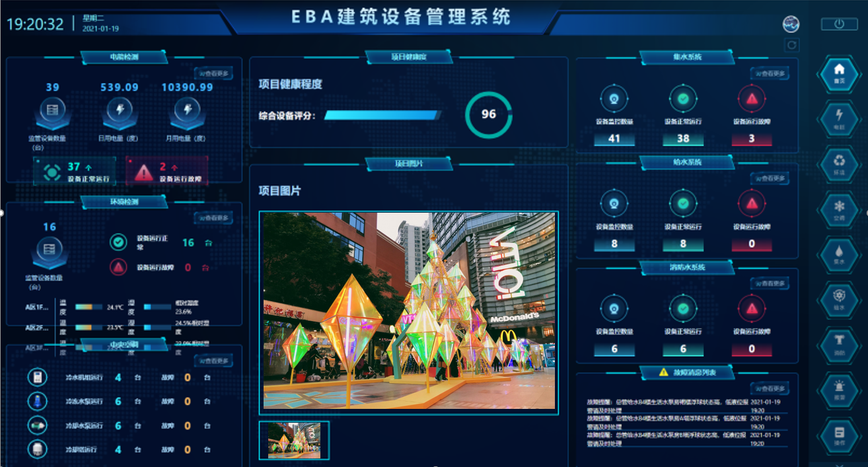Click green check icon for 设备运行正常 16
The image size is (868, 467).
(118, 242)
